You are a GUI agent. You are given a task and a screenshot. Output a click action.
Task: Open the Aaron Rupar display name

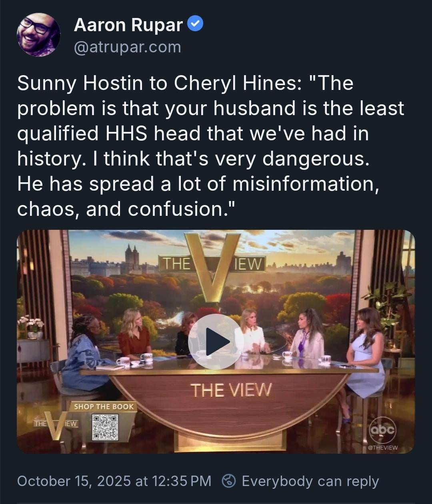128,25
